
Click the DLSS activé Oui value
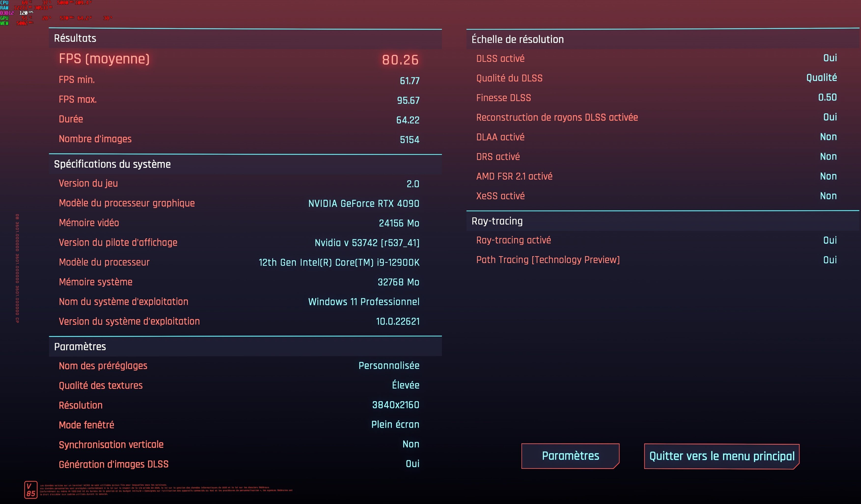pos(830,58)
